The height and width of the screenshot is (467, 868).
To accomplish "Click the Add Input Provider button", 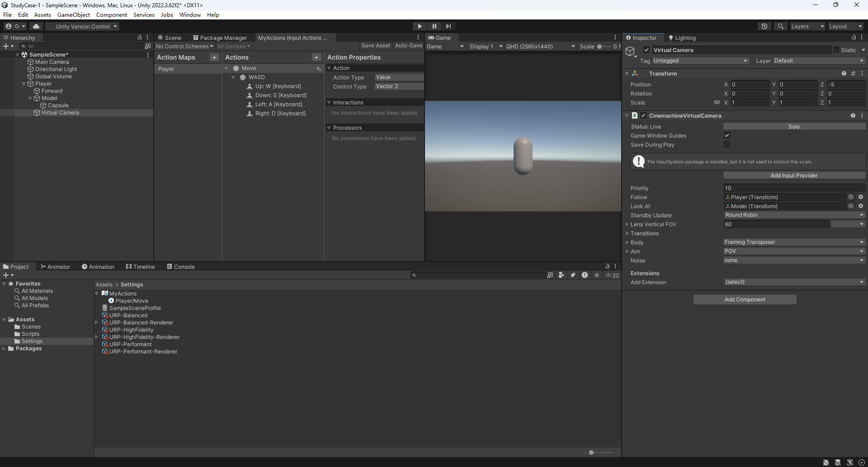I will [794, 176].
